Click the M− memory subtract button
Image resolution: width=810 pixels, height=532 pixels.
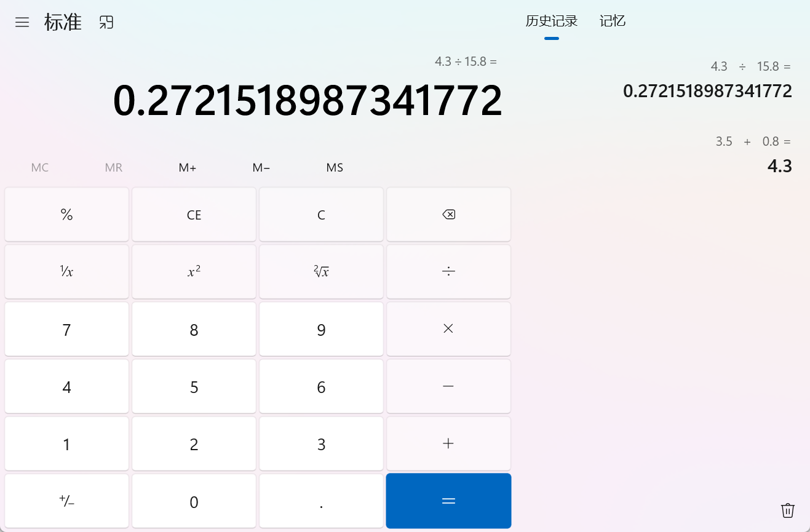pyautogui.click(x=261, y=167)
